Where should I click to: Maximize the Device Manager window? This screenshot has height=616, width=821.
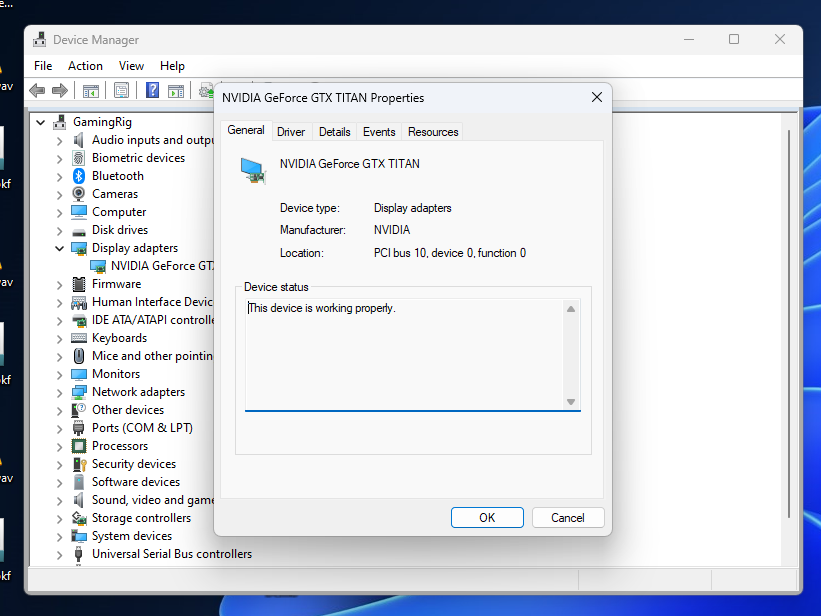[734, 39]
